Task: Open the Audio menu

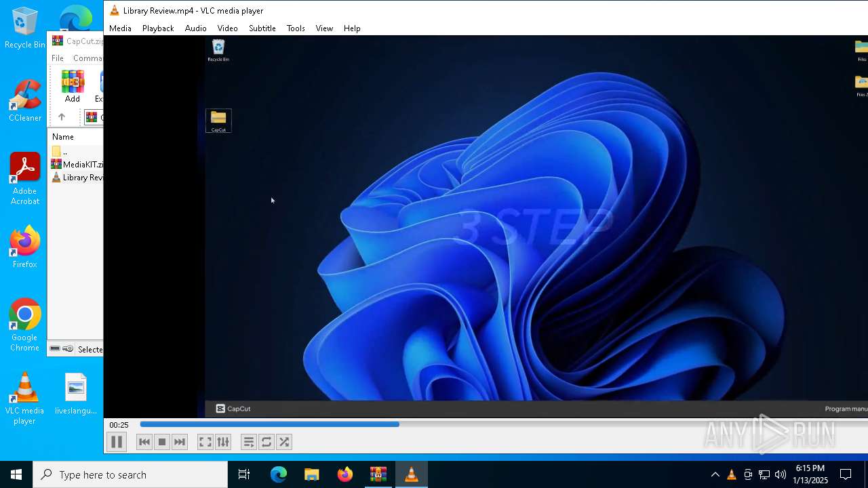Action: click(x=195, y=28)
